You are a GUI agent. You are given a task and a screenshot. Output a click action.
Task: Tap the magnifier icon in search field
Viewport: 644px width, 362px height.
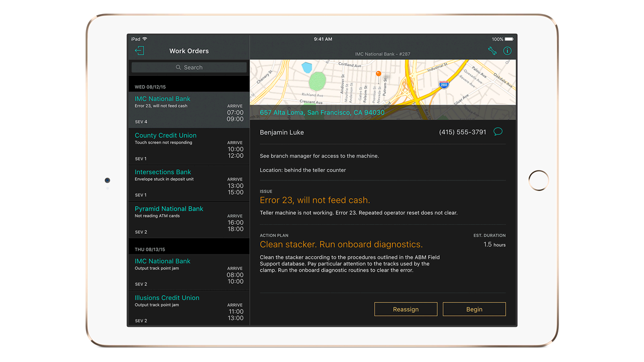click(178, 67)
